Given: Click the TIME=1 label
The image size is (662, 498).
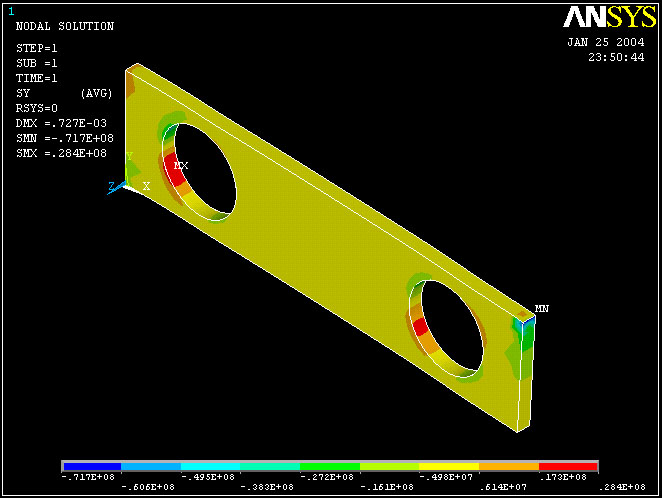Looking at the screenshot, I should pos(36,78).
